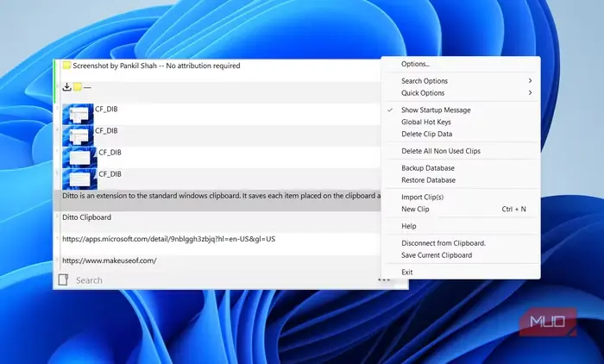Toggle the Show Startup Message checkmark
The image size is (604, 364).
tap(390, 110)
